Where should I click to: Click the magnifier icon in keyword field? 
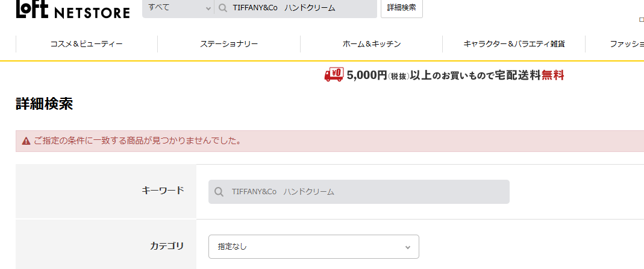pyautogui.click(x=219, y=192)
